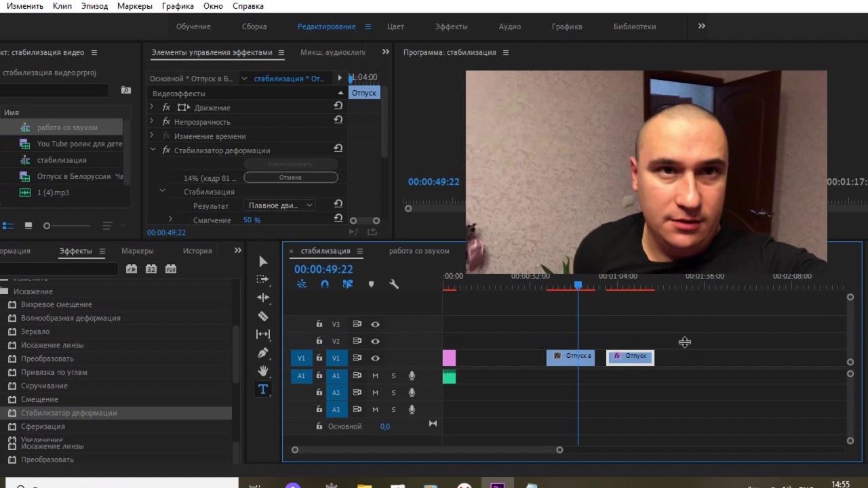The image size is (868, 488).
Task: Select the Slip tool
Action: [x=263, y=334]
